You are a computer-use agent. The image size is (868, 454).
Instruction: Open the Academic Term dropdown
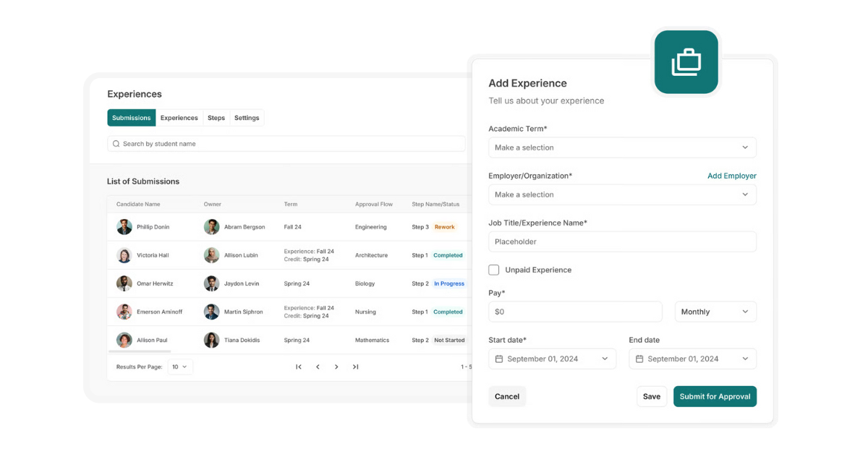(x=622, y=147)
